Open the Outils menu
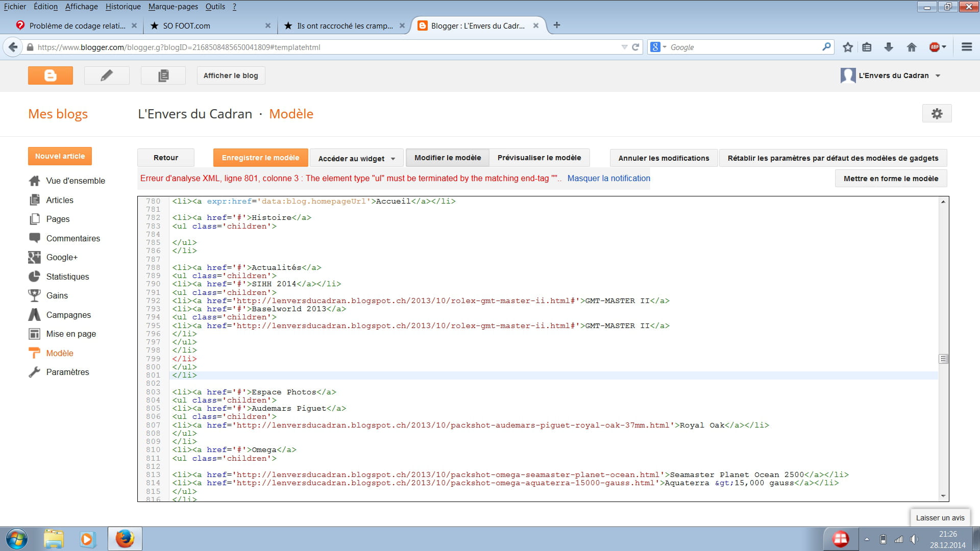The image size is (980, 551). tap(215, 7)
